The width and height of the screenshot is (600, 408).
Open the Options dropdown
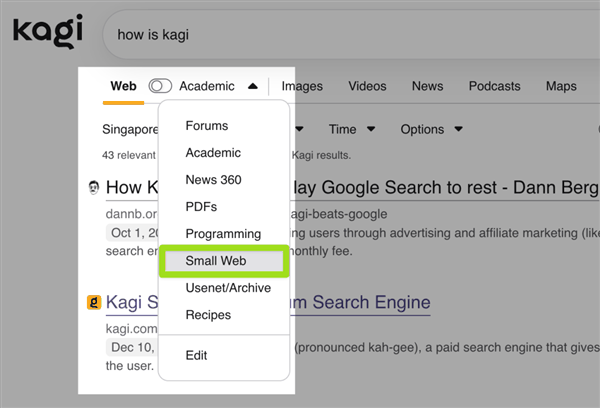(431, 129)
